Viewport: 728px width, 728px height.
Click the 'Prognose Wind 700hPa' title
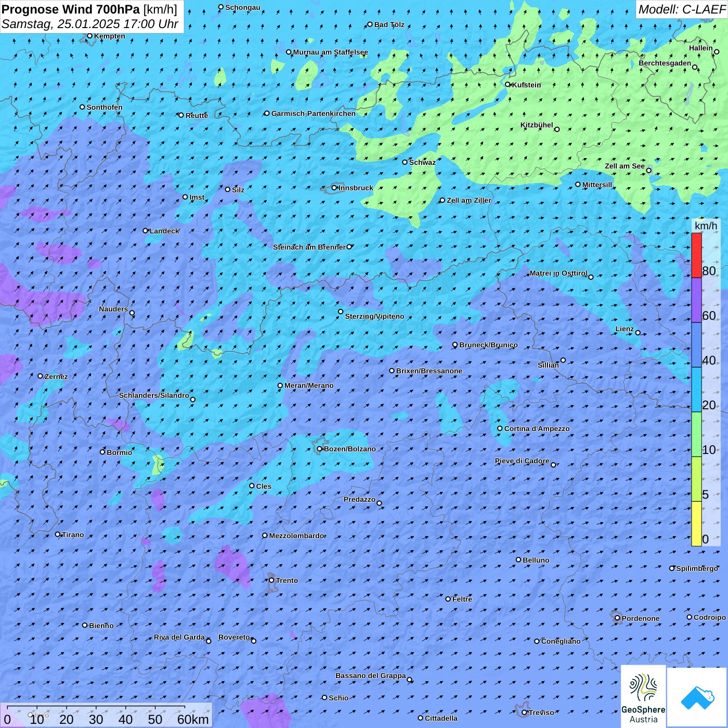point(71,9)
